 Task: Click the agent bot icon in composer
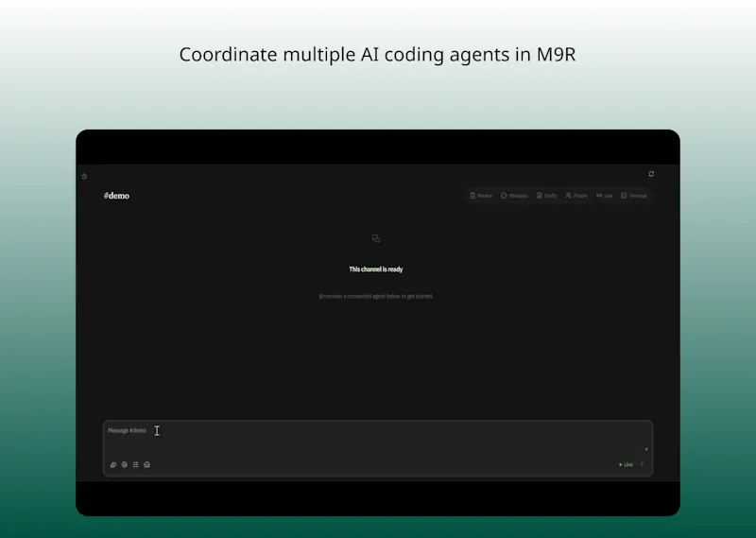click(x=147, y=464)
